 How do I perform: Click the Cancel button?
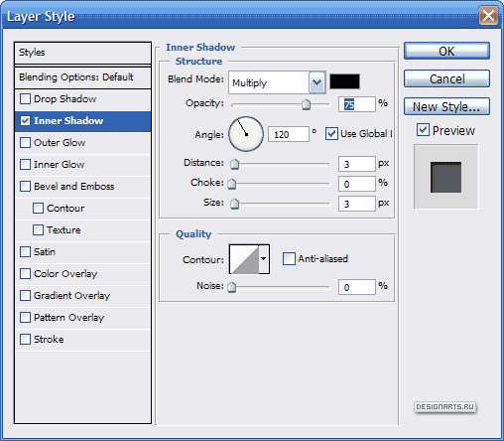(446, 78)
